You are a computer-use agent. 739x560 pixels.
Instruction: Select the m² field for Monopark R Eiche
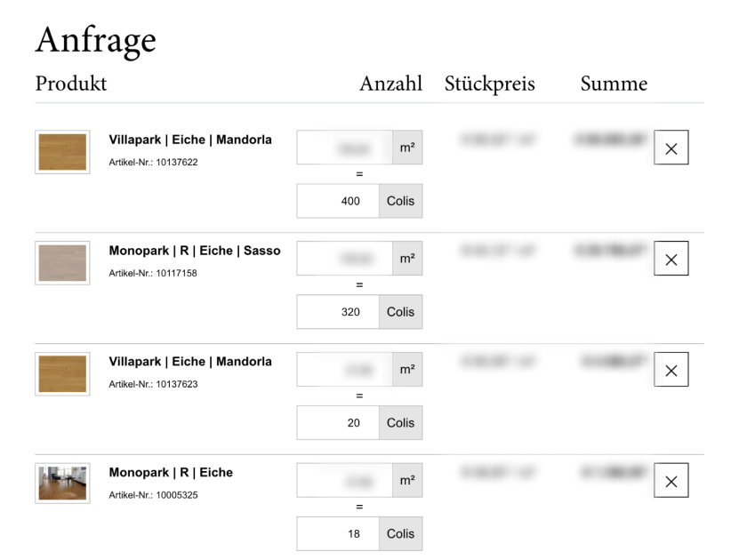344,481
